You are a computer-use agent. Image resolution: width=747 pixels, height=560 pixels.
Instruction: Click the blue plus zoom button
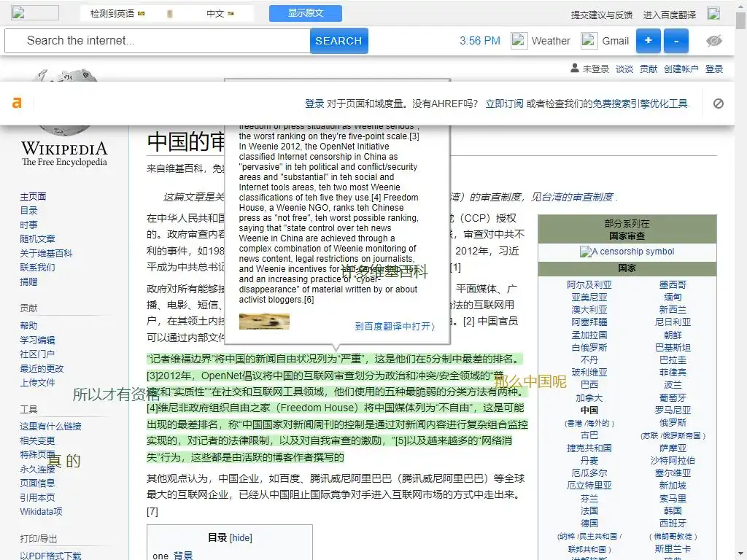coord(649,41)
